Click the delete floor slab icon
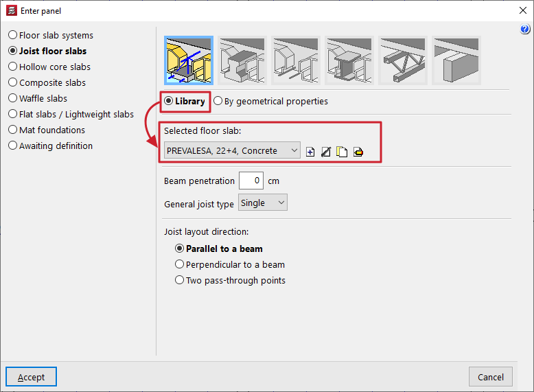 click(x=358, y=152)
